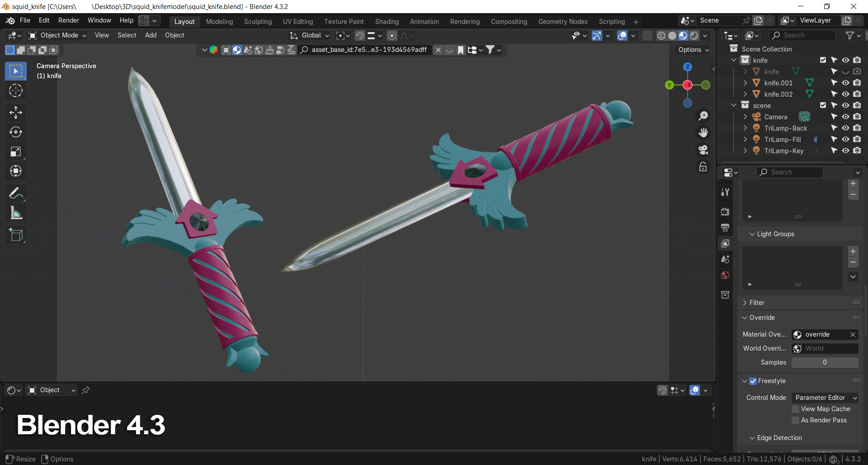Switch to the Modeling workspace tab
This screenshot has height=465, width=868.
click(x=219, y=21)
